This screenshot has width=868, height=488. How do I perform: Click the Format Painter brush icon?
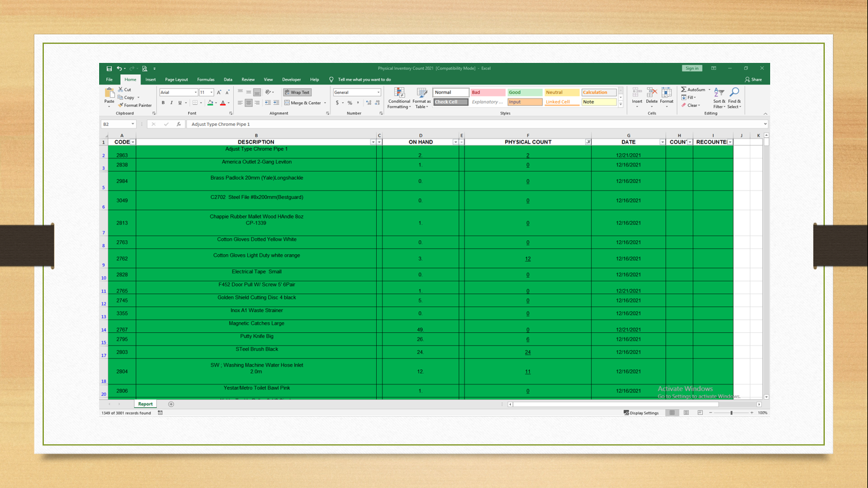(x=121, y=105)
